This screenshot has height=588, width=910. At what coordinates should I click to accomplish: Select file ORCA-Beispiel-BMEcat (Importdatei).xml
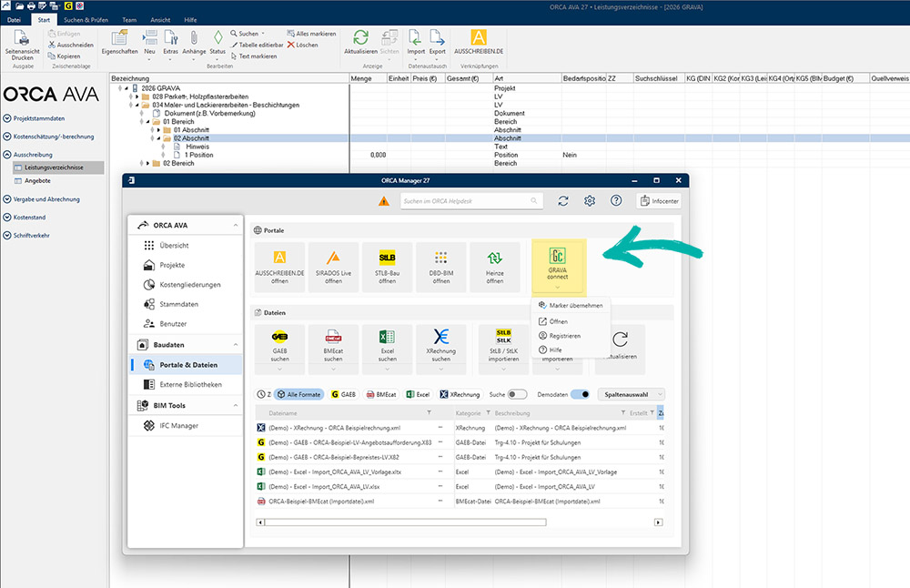pos(321,502)
